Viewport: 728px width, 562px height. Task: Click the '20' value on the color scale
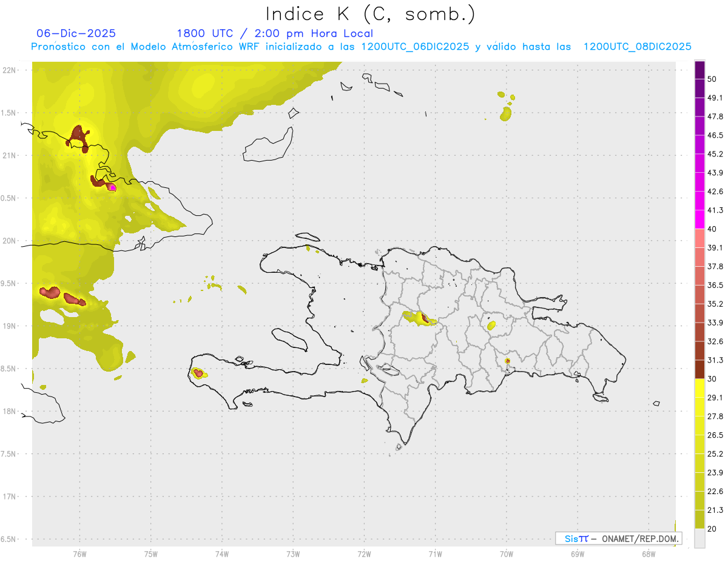coord(712,529)
